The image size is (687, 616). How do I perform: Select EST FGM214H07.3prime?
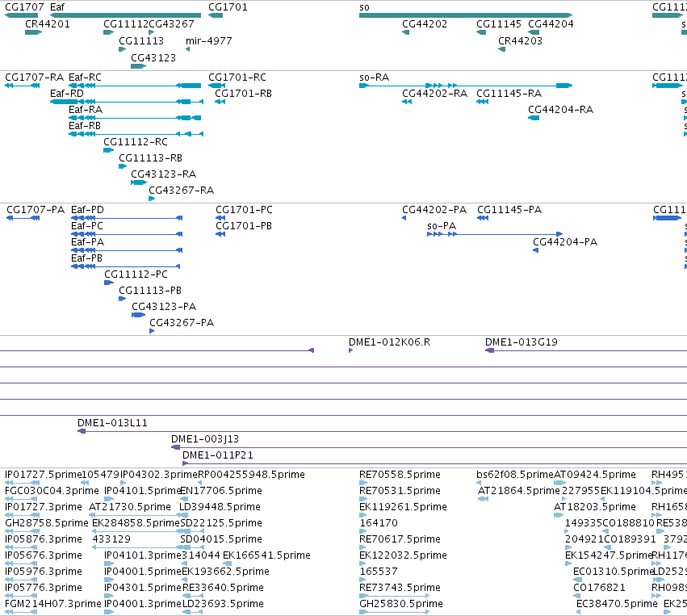[x=53, y=604]
